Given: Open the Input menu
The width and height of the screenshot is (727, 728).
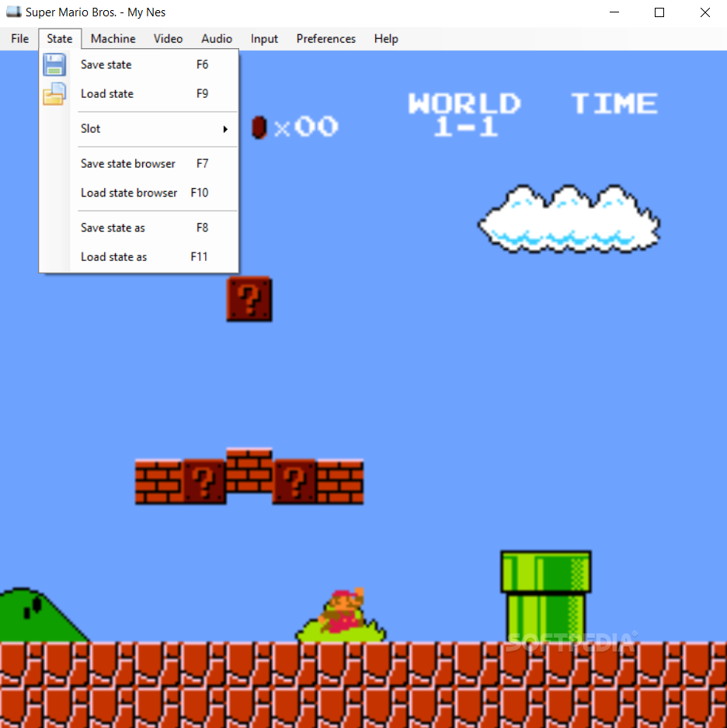Looking at the screenshot, I should pos(264,39).
